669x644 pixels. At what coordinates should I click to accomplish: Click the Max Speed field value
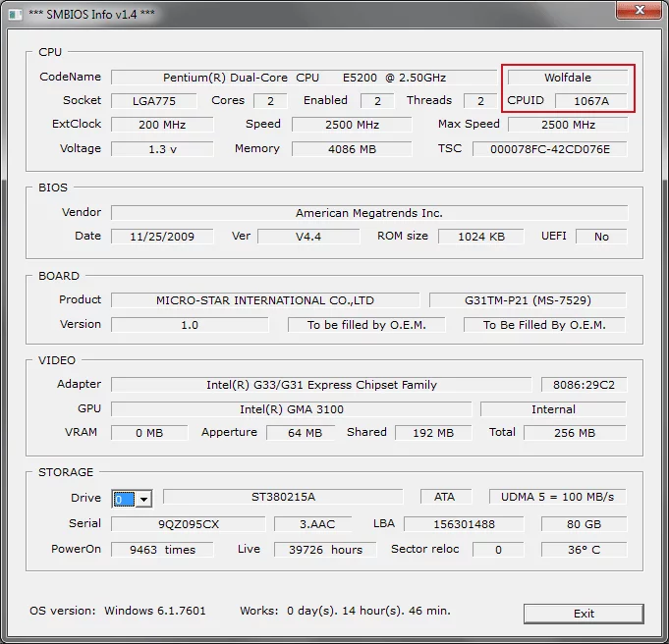tap(568, 125)
